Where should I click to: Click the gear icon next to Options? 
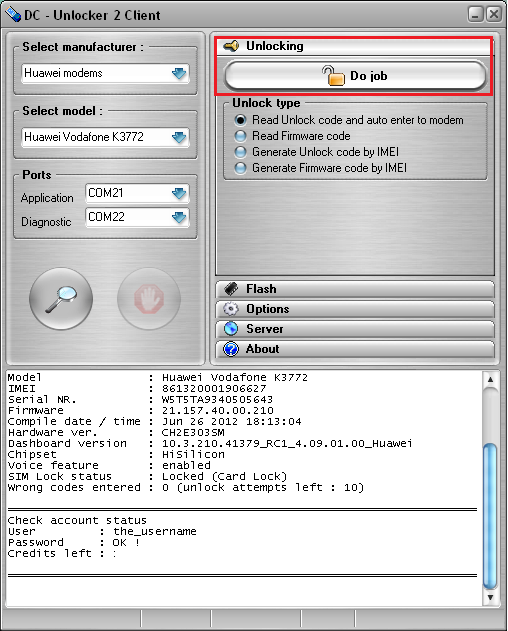(x=231, y=309)
